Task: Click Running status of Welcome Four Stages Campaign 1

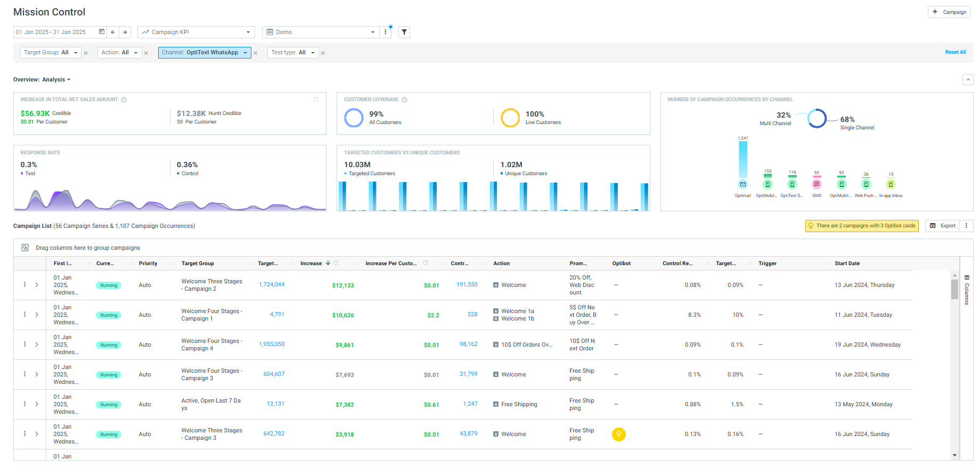Action: (109, 315)
